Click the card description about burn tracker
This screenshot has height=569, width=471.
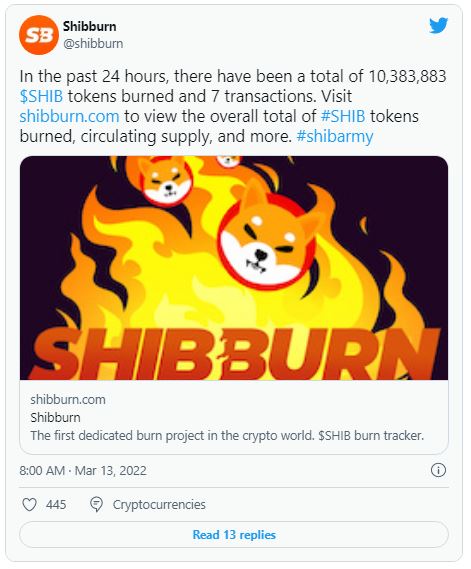227,435
